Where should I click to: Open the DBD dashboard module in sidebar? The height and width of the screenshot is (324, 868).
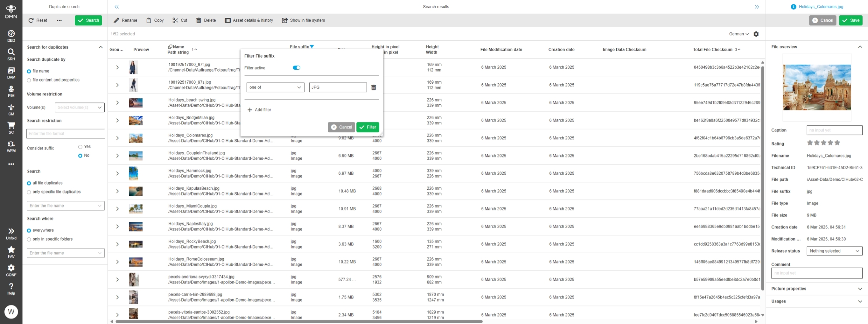(11, 36)
